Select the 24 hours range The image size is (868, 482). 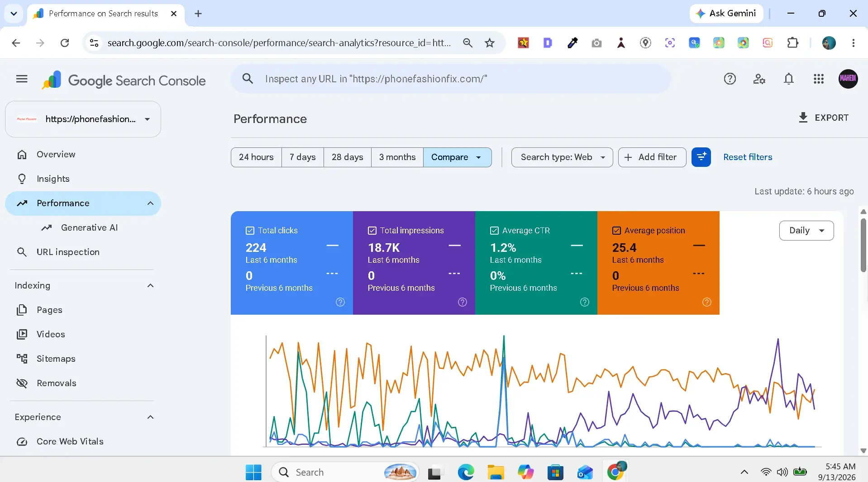coord(256,157)
